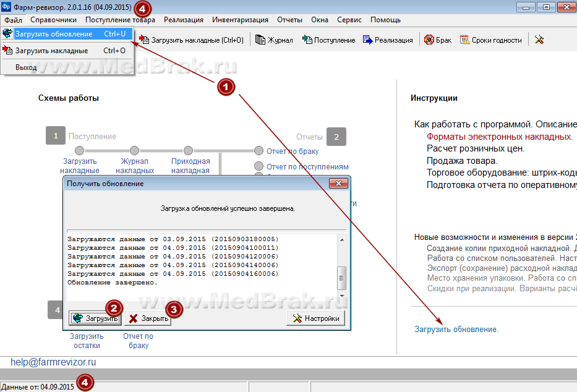
Task: Open the Брак toolbar icon
Action: (x=429, y=40)
